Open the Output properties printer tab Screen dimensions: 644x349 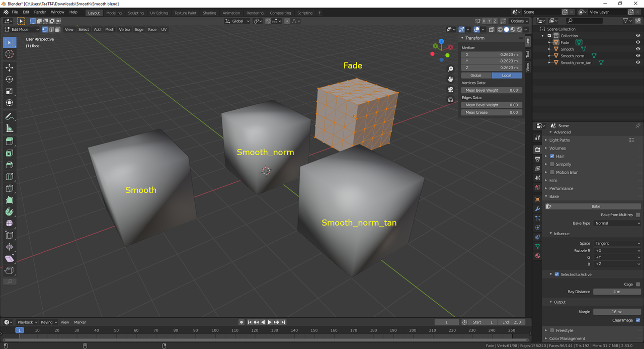click(537, 159)
